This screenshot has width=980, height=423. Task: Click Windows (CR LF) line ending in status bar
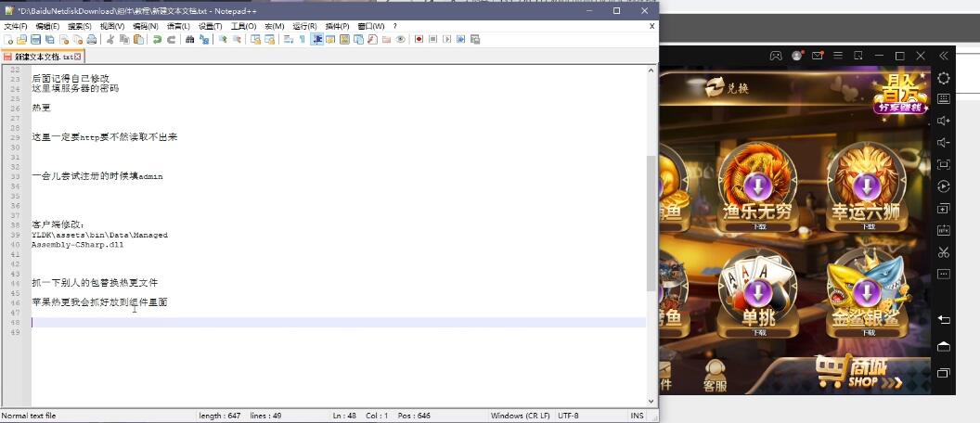coord(520,416)
